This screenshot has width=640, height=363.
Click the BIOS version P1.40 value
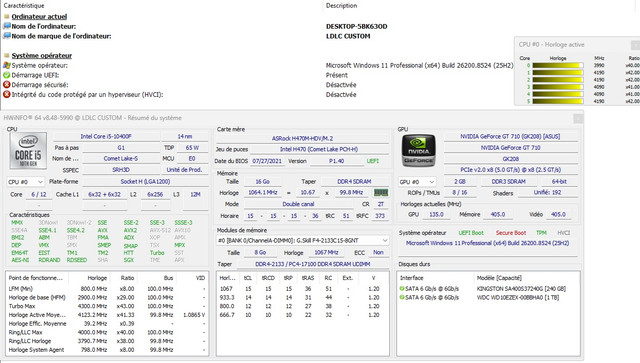pos(336,161)
